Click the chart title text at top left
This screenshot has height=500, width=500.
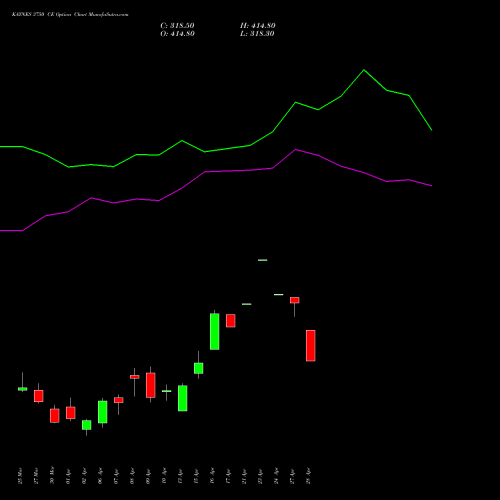pos(70,15)
